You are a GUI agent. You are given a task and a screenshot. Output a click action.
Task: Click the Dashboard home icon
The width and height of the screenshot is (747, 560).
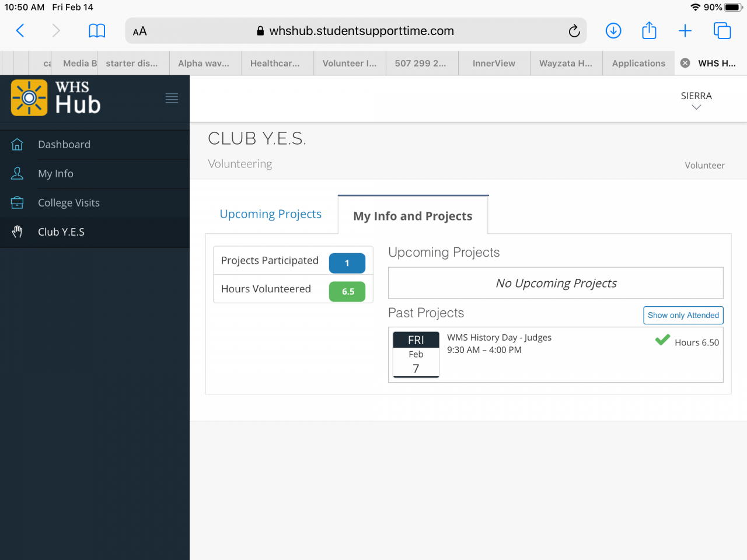click(18, 145)
